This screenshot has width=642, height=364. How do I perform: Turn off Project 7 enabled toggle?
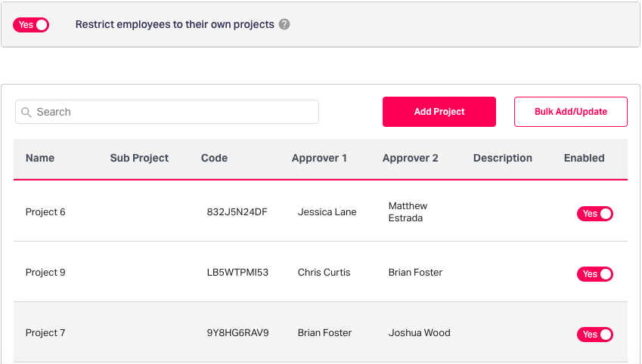click(595, 335)
